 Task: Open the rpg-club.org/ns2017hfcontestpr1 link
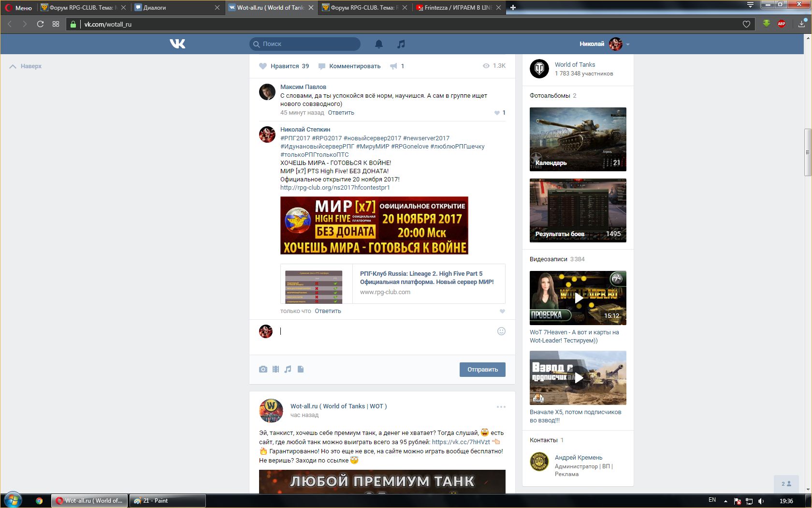click(x=335, y=188)
